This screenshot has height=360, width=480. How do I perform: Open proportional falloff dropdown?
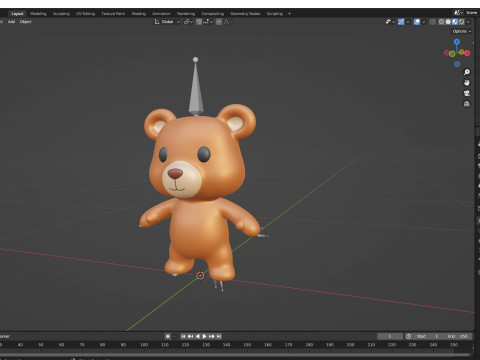coord(228,22)
